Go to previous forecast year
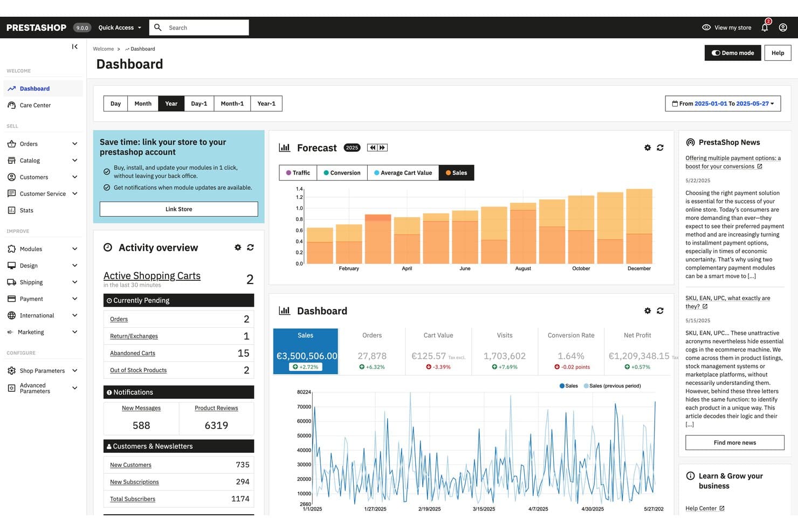Screen dimensions: 798x532 pyautogui.click(x=372, y=148)
